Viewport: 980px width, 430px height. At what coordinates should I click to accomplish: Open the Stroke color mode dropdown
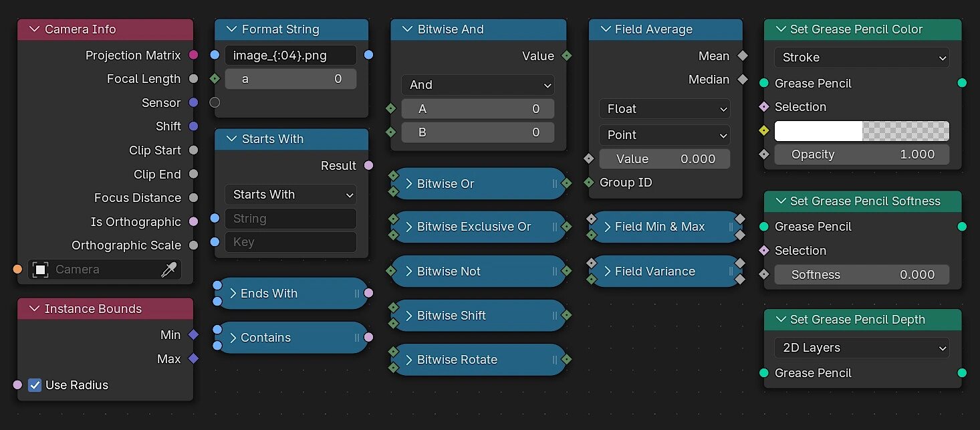pos(862,58)
